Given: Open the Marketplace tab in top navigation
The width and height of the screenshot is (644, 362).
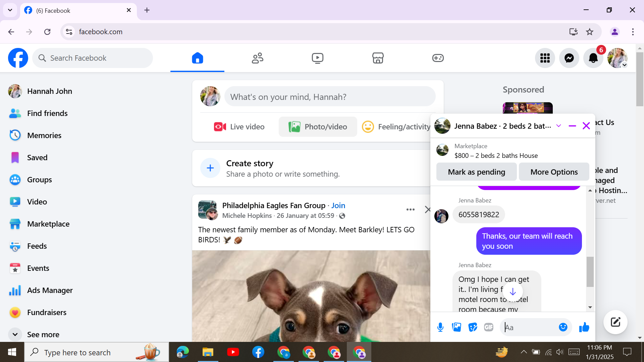Looking at the screenshot, I should (x=378, y=58).
